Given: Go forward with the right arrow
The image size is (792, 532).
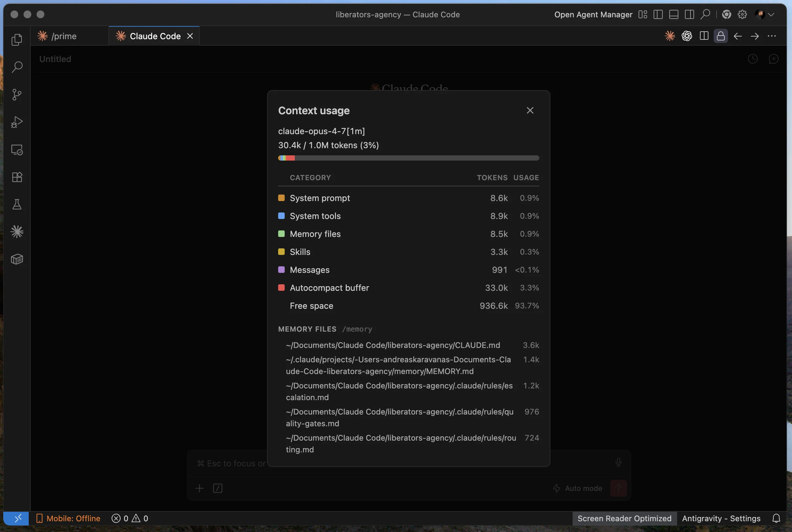Looking at the screenshot, I should 754,36.
